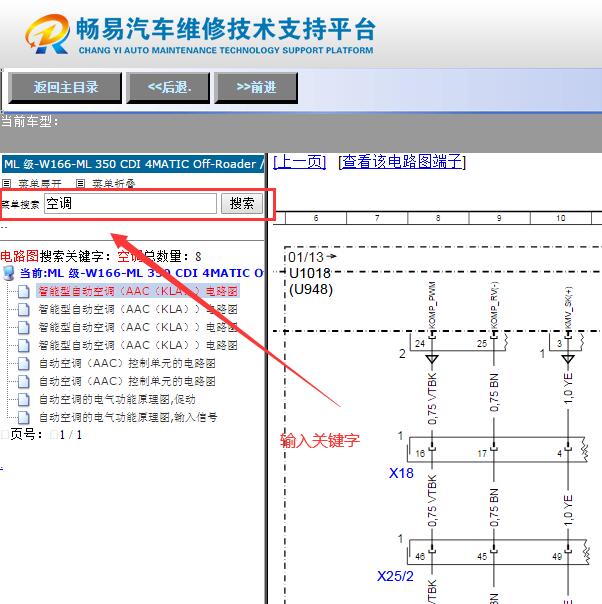Click connector label X25/2 in the diagram

(395, 576)
